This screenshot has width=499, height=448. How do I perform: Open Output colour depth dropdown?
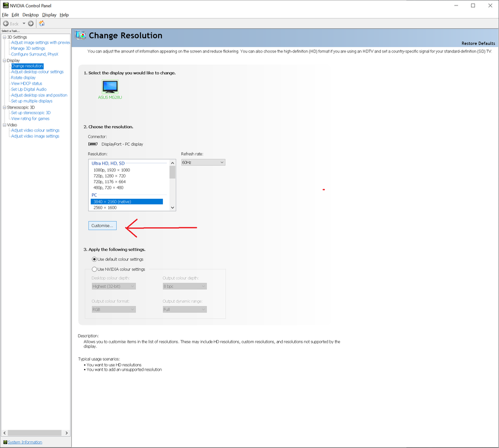[x=185, y=286]
